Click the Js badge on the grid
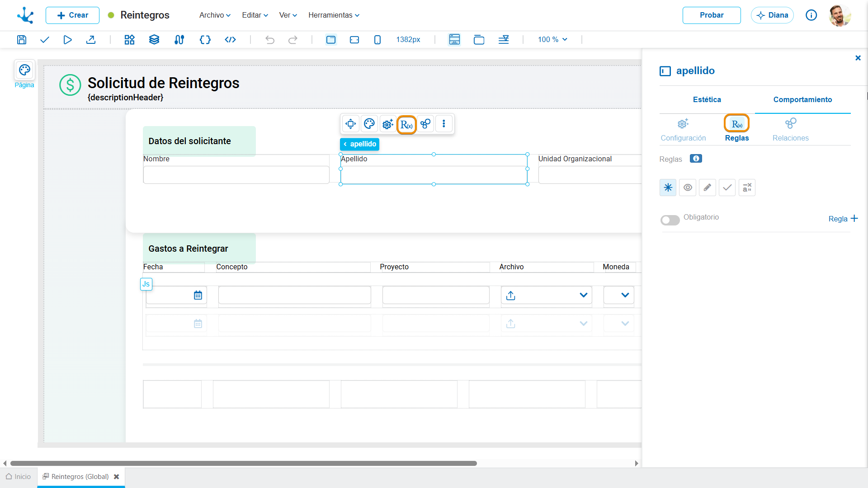This screenshot has height=488, width=868. coord(146,284)
